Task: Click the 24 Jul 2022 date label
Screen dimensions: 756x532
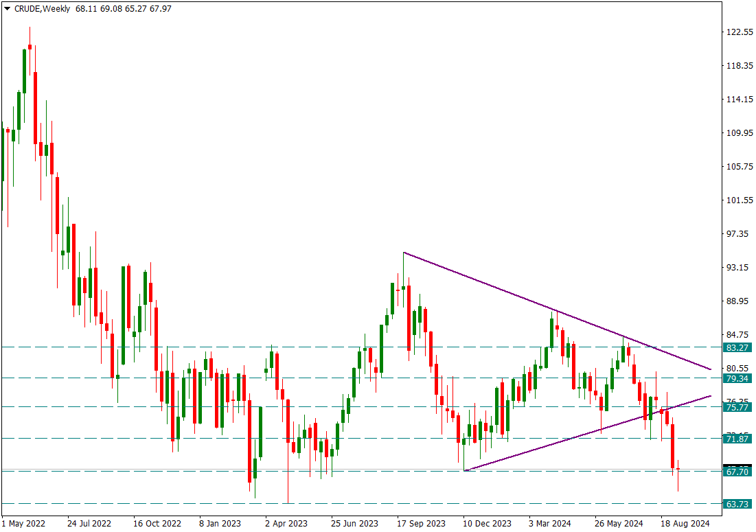Action: click(x=89, y=523)
